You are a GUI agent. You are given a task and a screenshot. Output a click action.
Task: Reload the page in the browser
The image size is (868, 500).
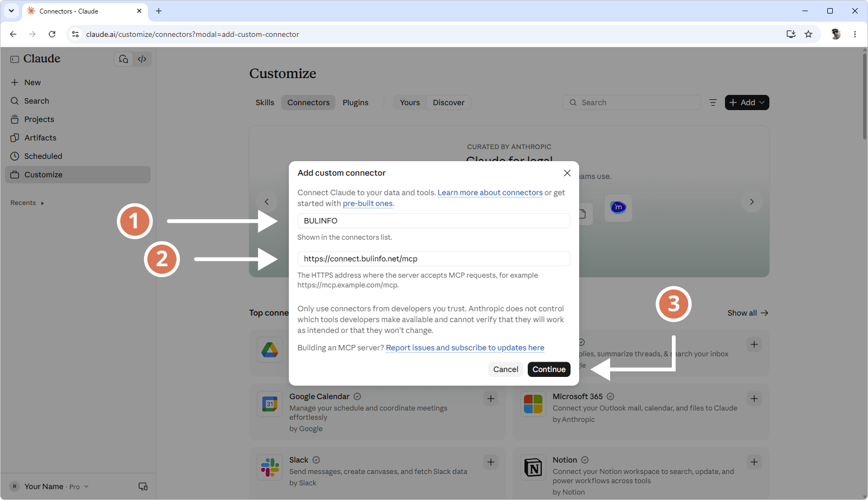coord(52,34)
